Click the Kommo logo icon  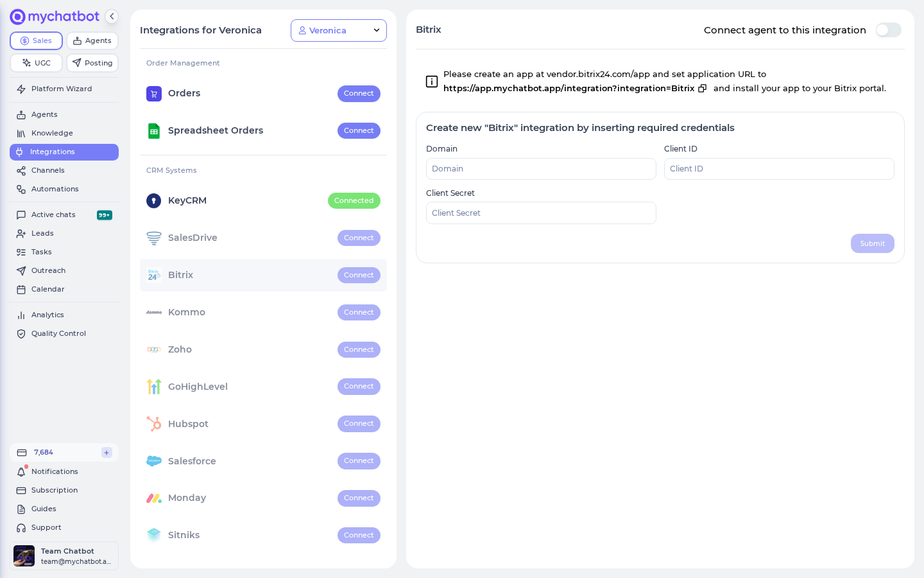(154, 313)
